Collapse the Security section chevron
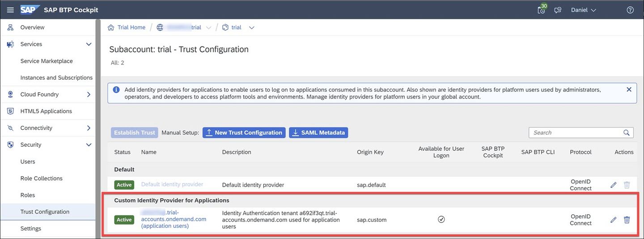644x239 pixels. click(x=89, y=145)
